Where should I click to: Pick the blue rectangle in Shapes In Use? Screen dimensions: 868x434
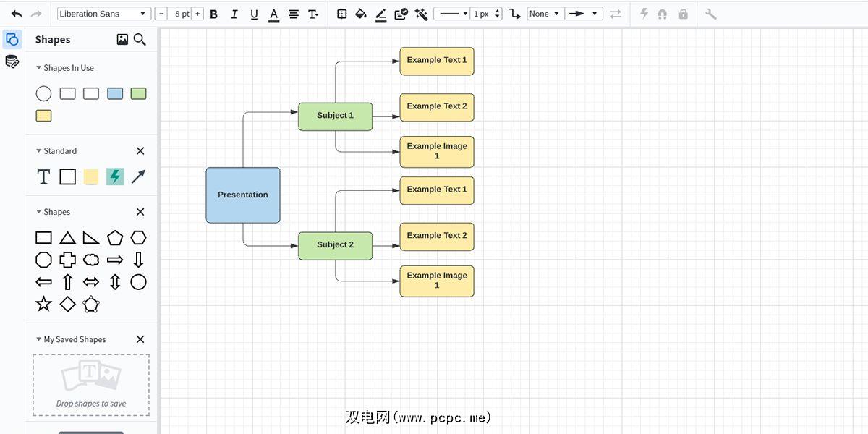click(x=115, y=93)
